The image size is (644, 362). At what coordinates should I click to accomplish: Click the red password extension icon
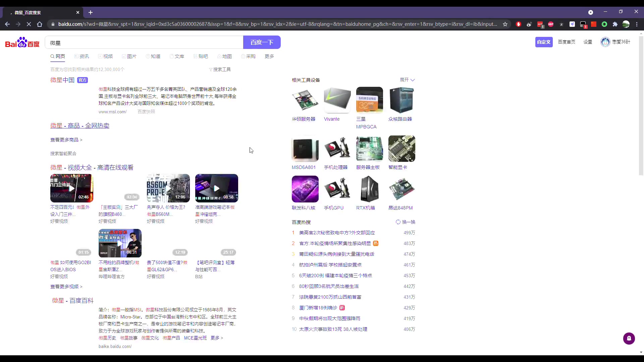(x=540, y=24)
